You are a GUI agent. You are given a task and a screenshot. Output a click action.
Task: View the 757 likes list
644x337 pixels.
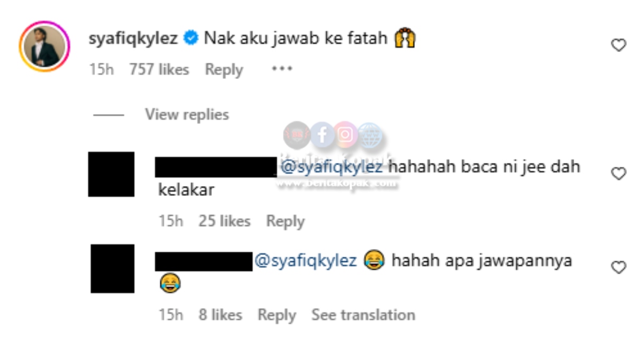(x=159, y=70)
